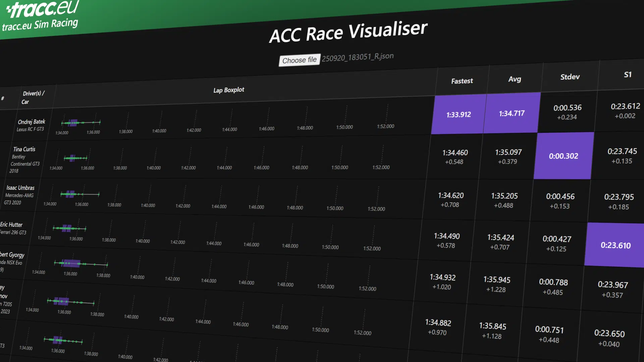Click the S1 column header
The height and width of the screenshot is (362, 644).
[x=628, y=75]
